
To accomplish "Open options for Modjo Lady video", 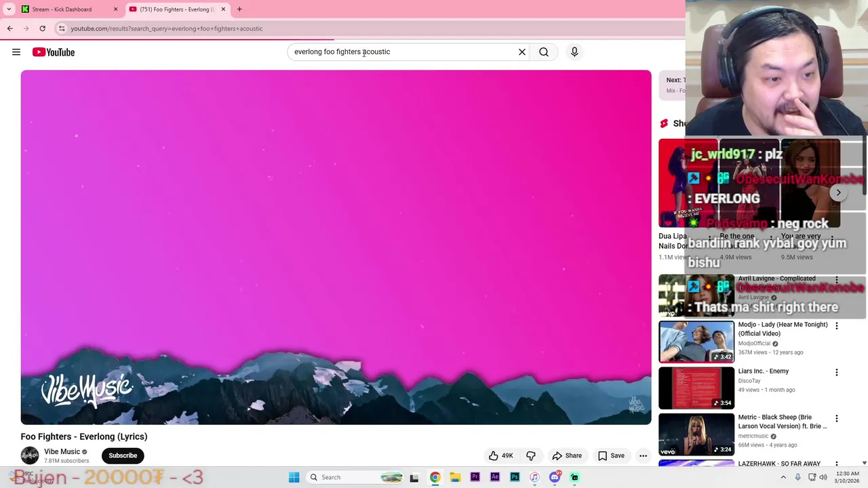I will click(x=837, y=326).
